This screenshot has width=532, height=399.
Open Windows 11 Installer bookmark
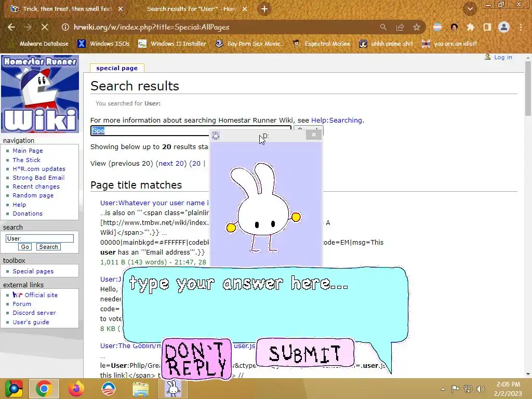pos(172,44)
